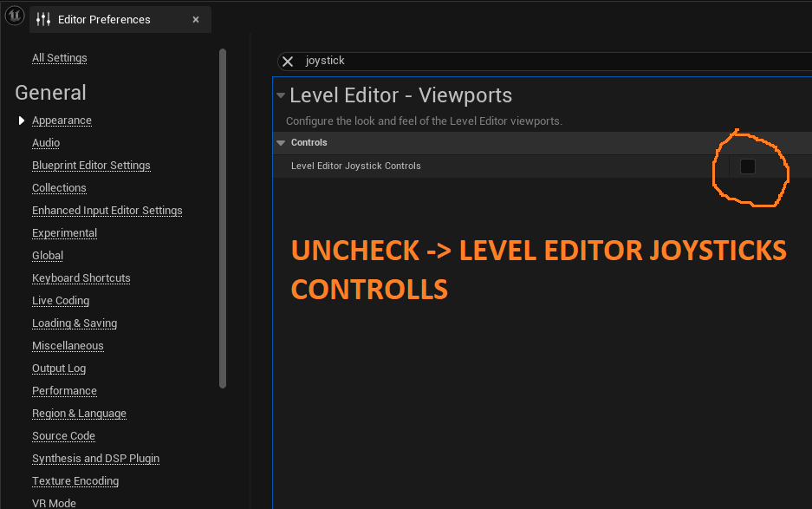Open All Settings link
This screenshot has width=812, height=509.
click(59, 58)
